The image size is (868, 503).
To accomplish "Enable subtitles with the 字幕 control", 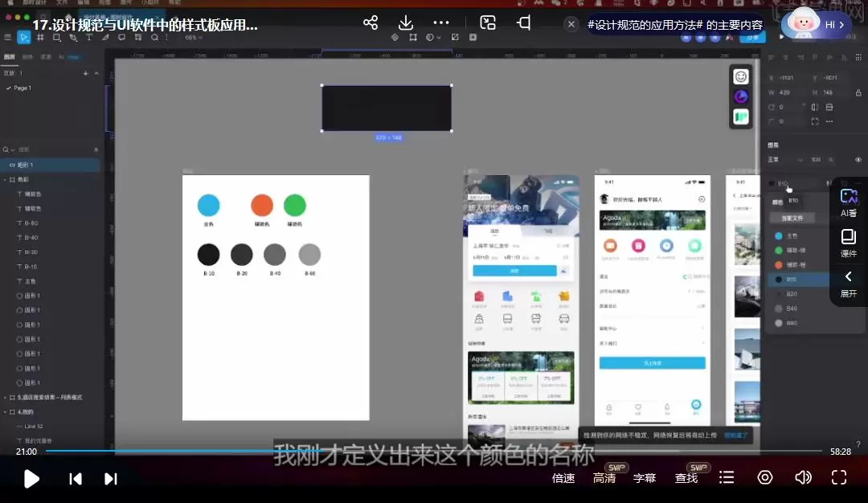I will (x=644, y=477).
